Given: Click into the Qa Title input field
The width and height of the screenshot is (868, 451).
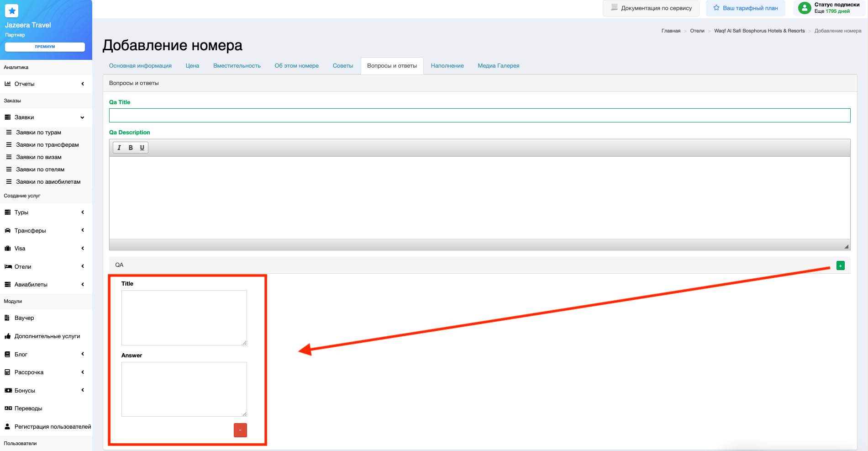Looking at the screenshot, I should 479,115.
